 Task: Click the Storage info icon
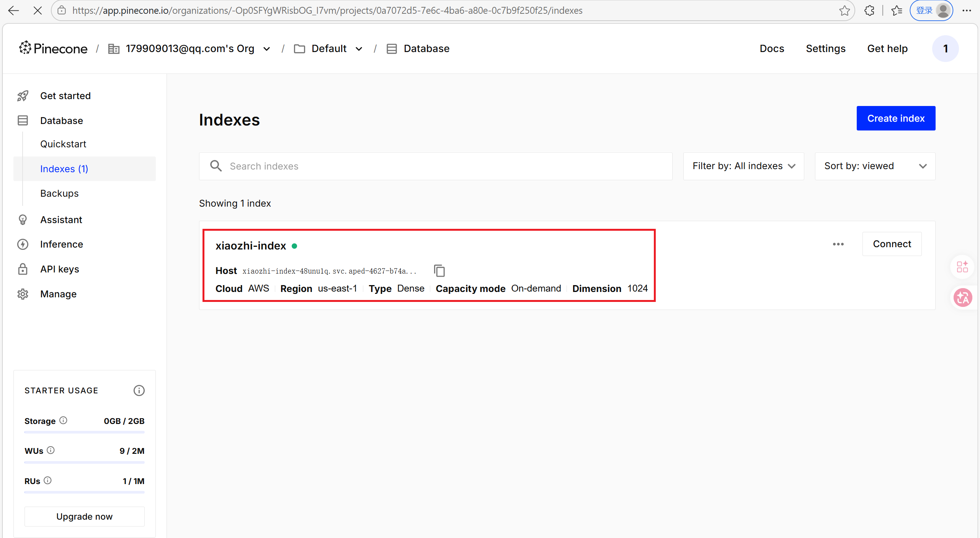(64, 420)
